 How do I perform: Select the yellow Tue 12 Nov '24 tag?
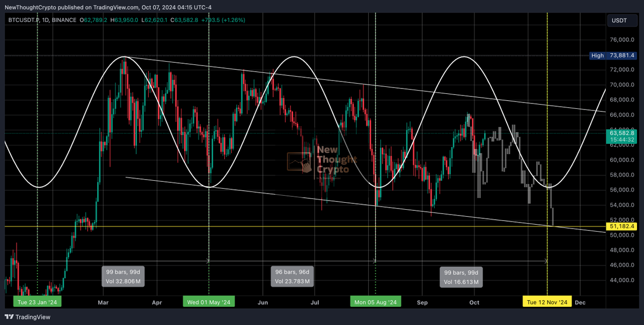coord(547,301)
